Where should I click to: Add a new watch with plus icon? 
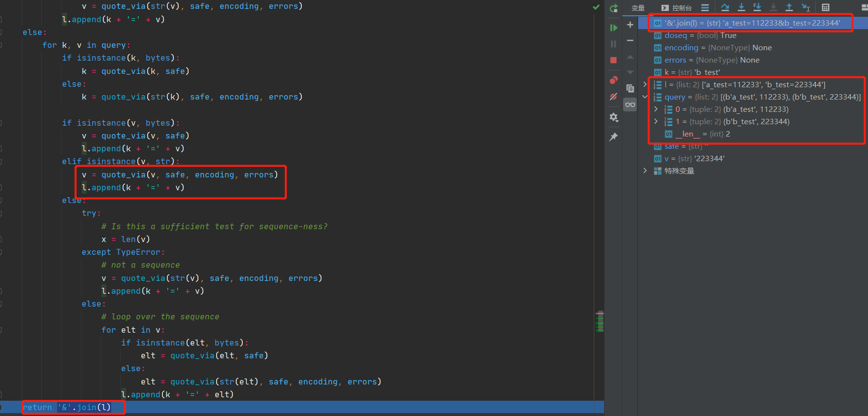(x=630, y=25)
